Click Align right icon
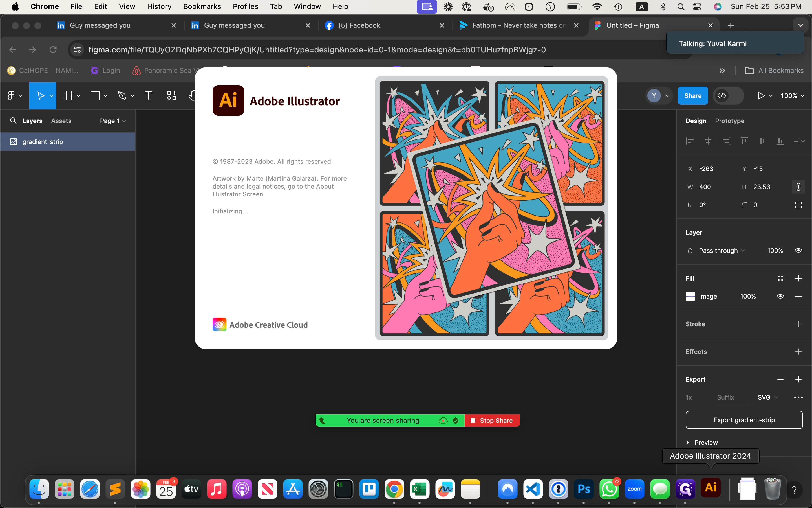 tap(726, 141)
